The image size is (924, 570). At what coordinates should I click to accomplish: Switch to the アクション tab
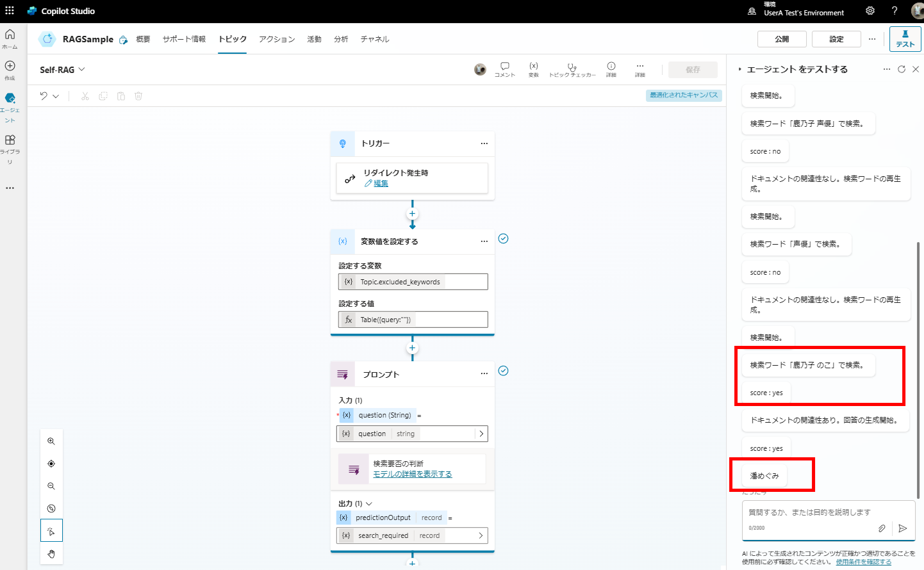pos(276,39)
